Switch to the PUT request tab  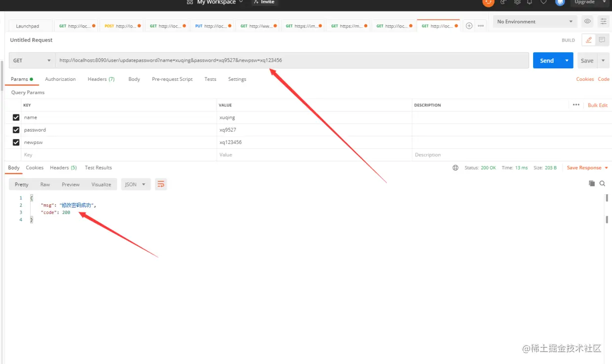coord(212,26)
